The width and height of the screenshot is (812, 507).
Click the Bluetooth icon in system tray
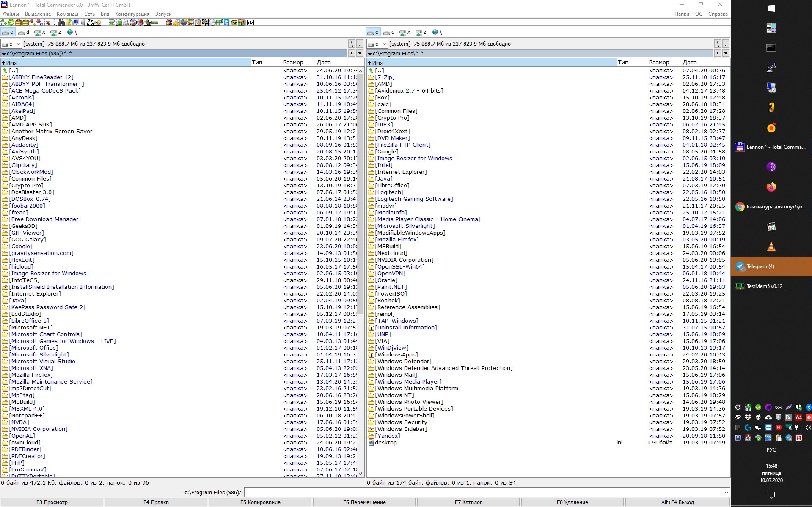(809, 407)
